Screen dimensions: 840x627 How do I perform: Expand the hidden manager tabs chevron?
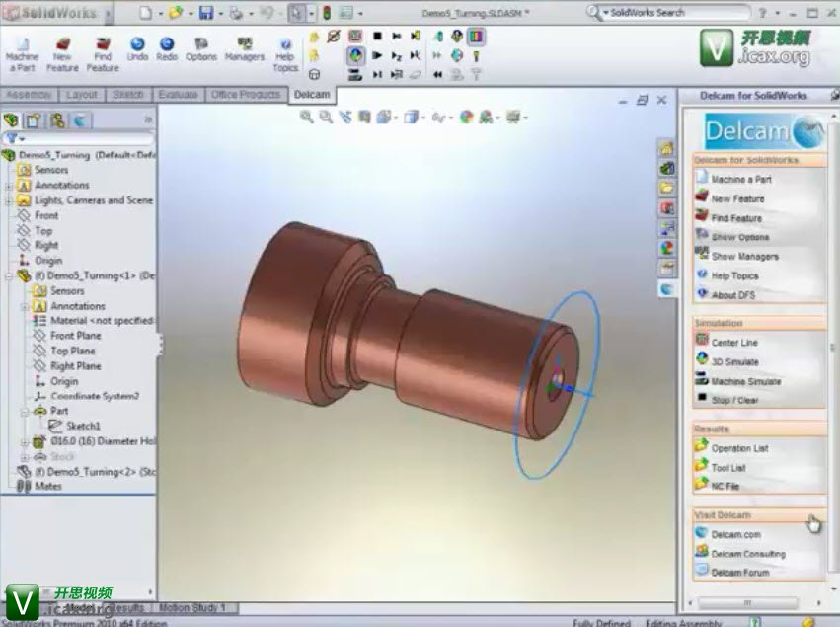(x=148, y=120)
